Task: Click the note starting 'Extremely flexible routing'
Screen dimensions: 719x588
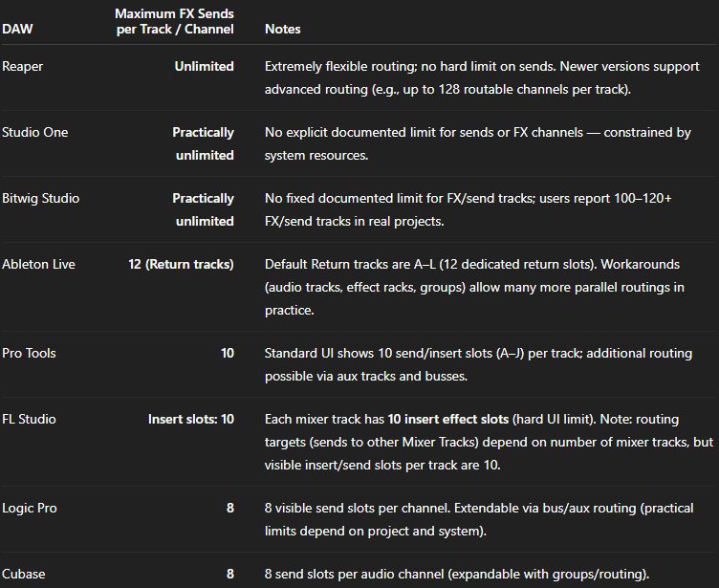Action: 482,77
